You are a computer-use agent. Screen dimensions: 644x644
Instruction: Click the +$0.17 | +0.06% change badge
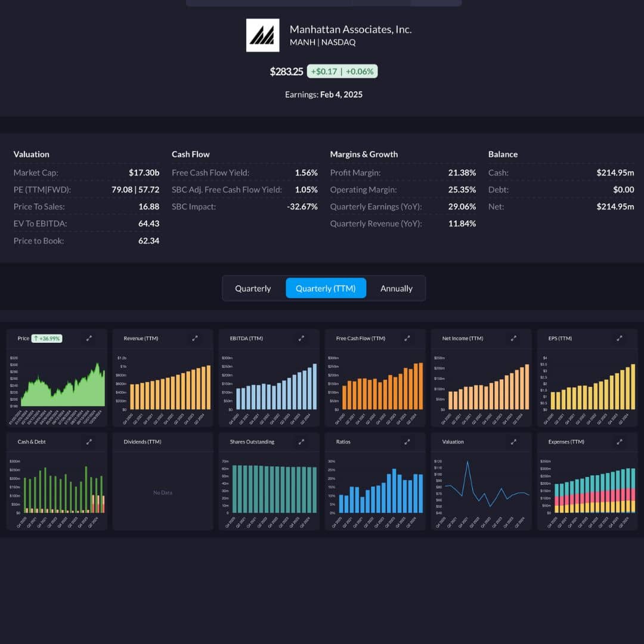pos(342,72)
